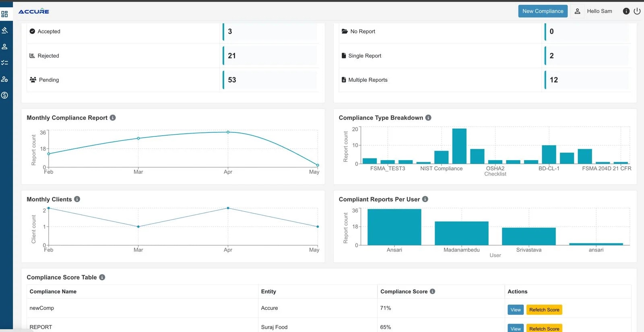This screenshot has height=332, width=644.
Task: Select the checklist icon in sidebar
Action: (4, 63)
